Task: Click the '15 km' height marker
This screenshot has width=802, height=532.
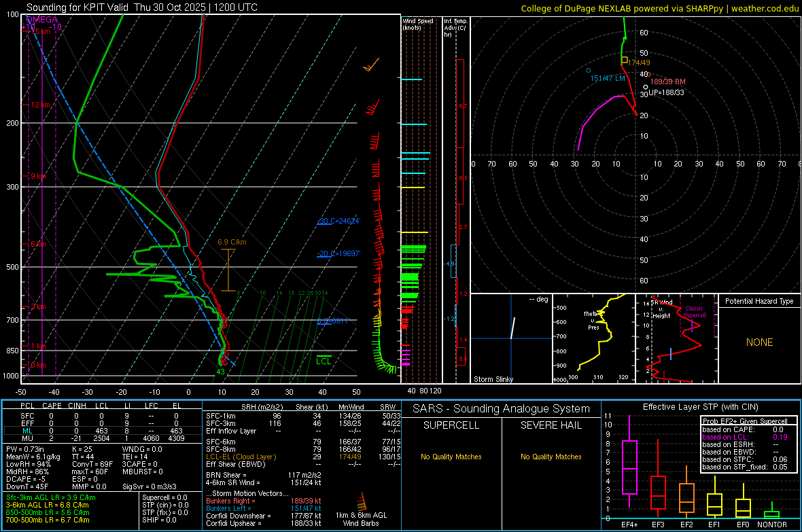Action: click(x=40, y=31)
